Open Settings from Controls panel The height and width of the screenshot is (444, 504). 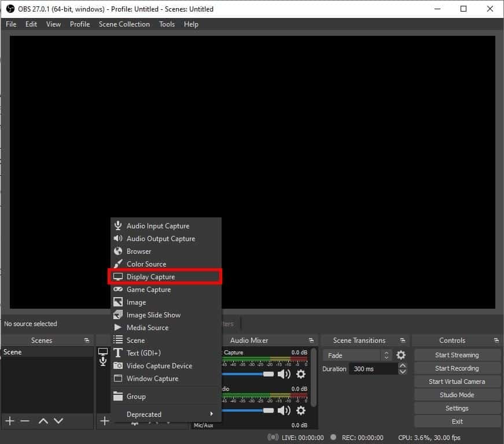pyautogui.click(x=457, y=408)
